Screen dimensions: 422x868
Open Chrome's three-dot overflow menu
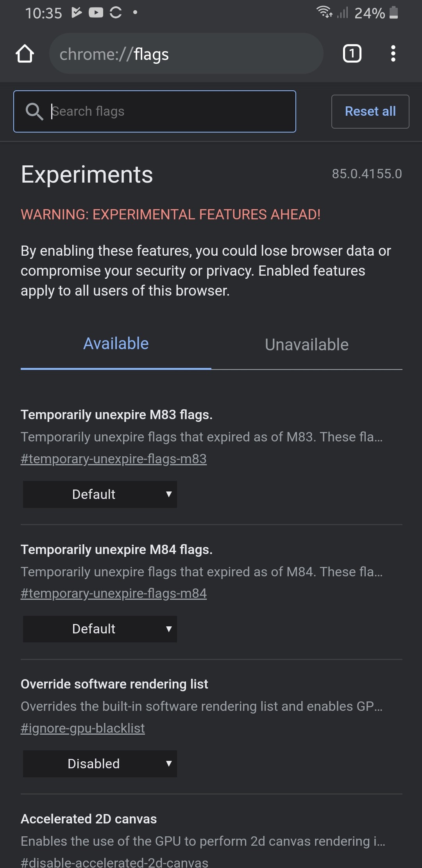click(393, 54)
